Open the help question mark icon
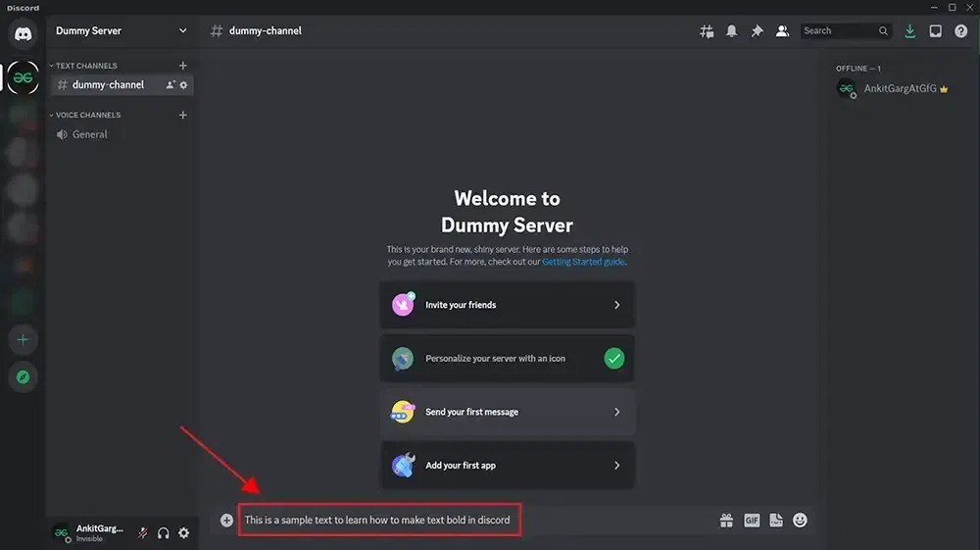The image size is (980, 550). [x=960, y=31]
